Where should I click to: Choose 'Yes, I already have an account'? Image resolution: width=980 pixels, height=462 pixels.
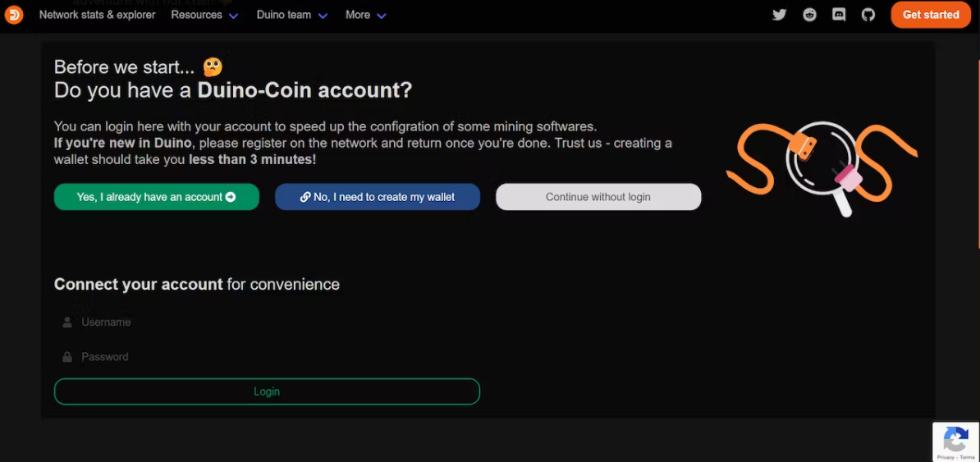[156, 197]
